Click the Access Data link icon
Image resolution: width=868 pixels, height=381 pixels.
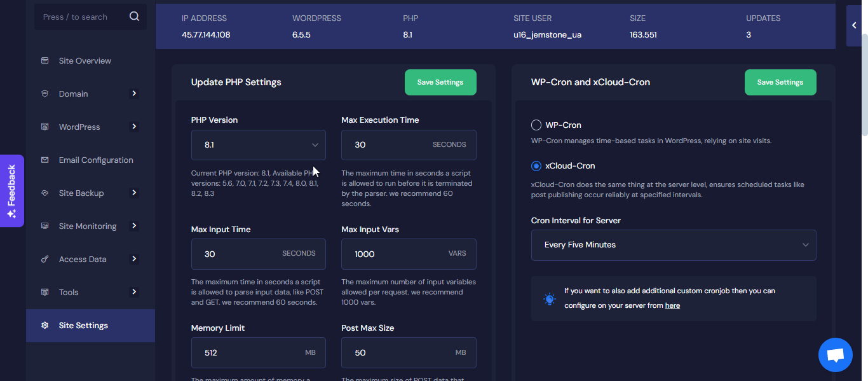tap(44, 259)
